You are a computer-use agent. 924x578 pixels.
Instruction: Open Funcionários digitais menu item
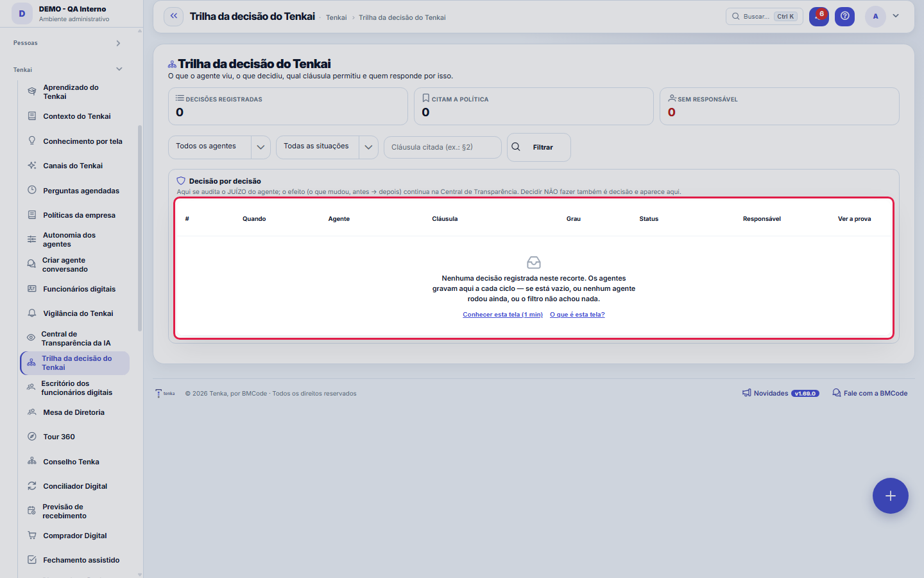pyautogui.click(x=74, y=289)
